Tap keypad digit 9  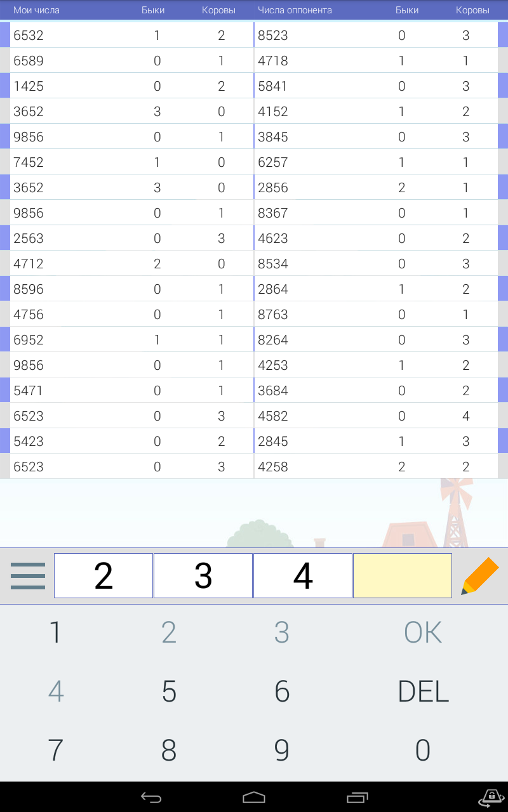[282, 750]
